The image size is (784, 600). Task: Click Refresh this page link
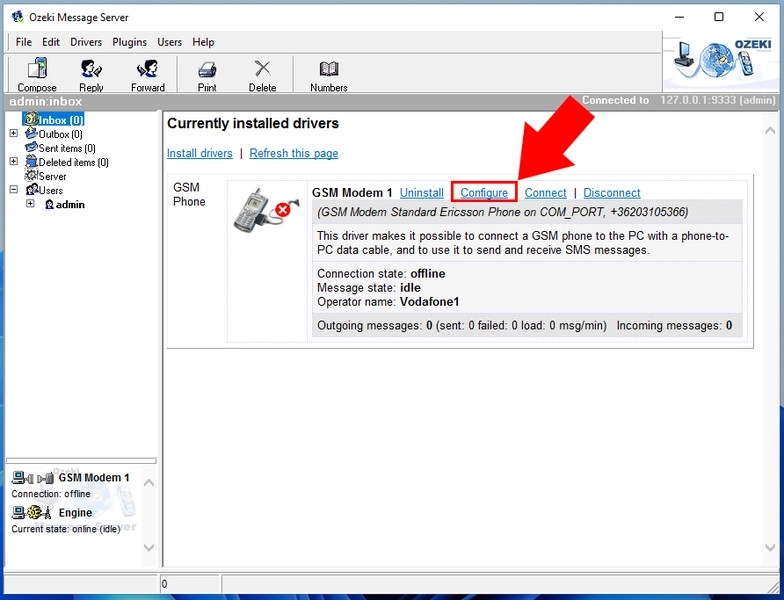point(294,153)
